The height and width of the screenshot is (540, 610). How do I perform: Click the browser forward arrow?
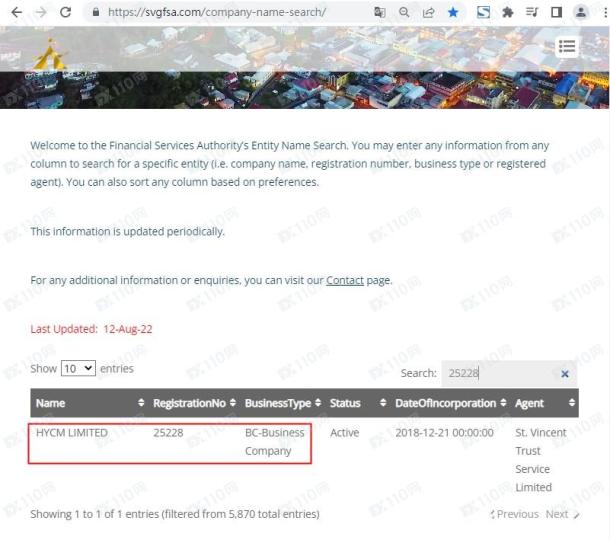click(x=40, y=12)
